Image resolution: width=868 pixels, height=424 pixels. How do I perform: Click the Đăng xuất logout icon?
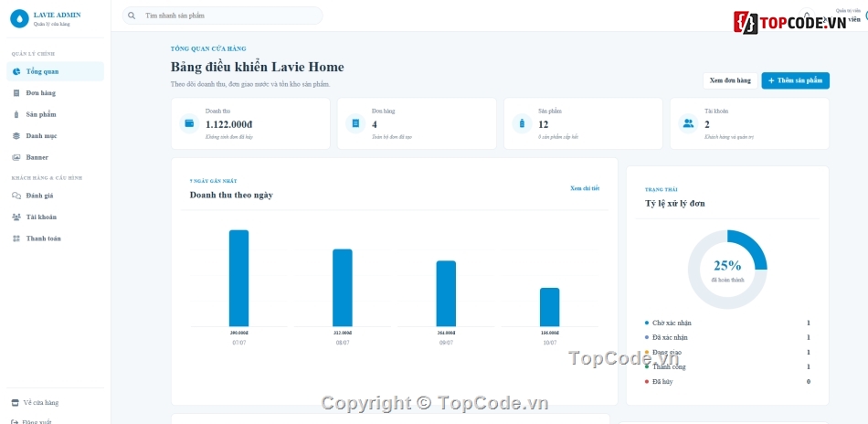15,422
